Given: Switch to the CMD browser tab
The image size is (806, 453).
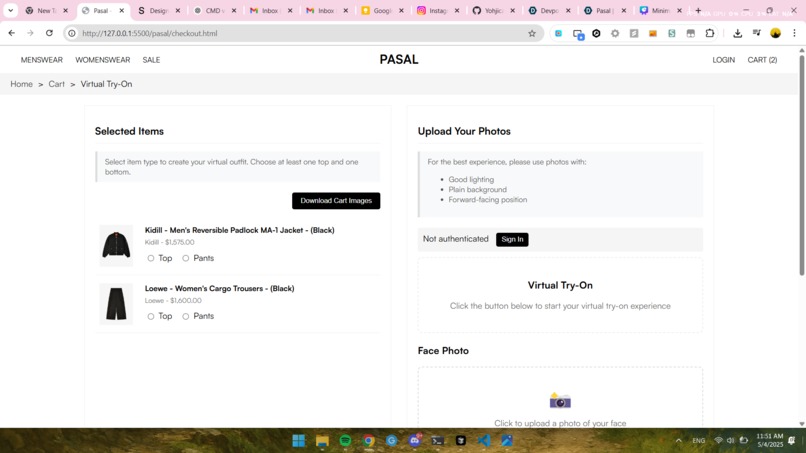Looking at the screenshot, I should coord(214,10).
